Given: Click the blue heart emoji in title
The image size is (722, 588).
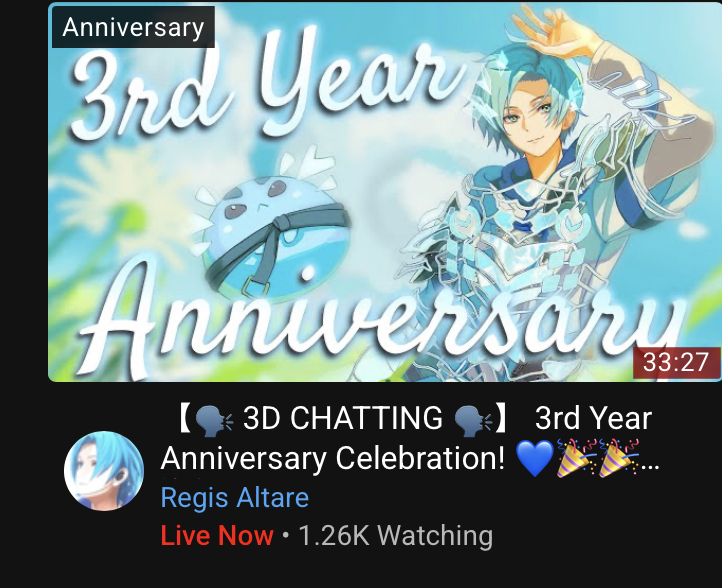Looking at the screenshot, I should pyautogui.click(x=534, y=459).
